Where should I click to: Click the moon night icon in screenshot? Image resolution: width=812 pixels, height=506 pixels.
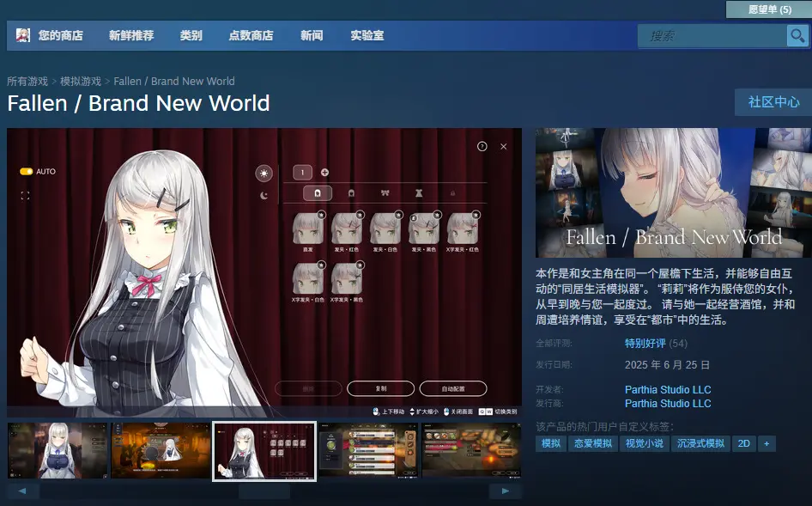(264, 196)
